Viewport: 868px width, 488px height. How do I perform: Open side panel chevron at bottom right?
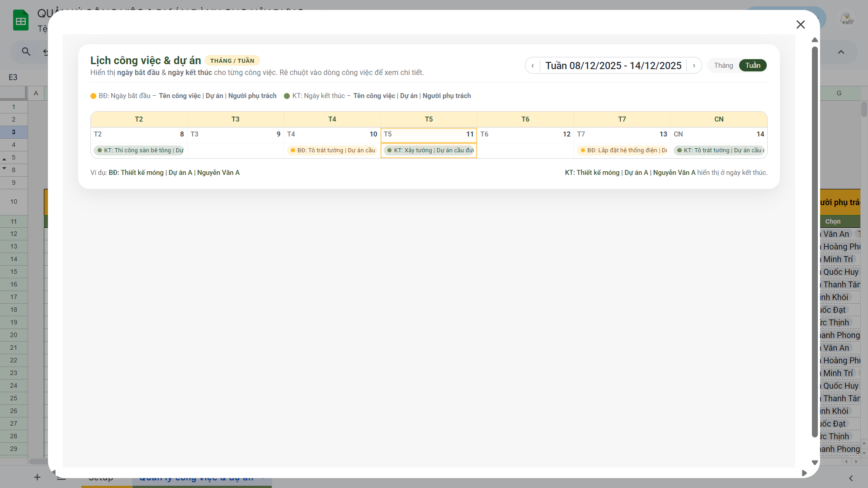(851, 478)
